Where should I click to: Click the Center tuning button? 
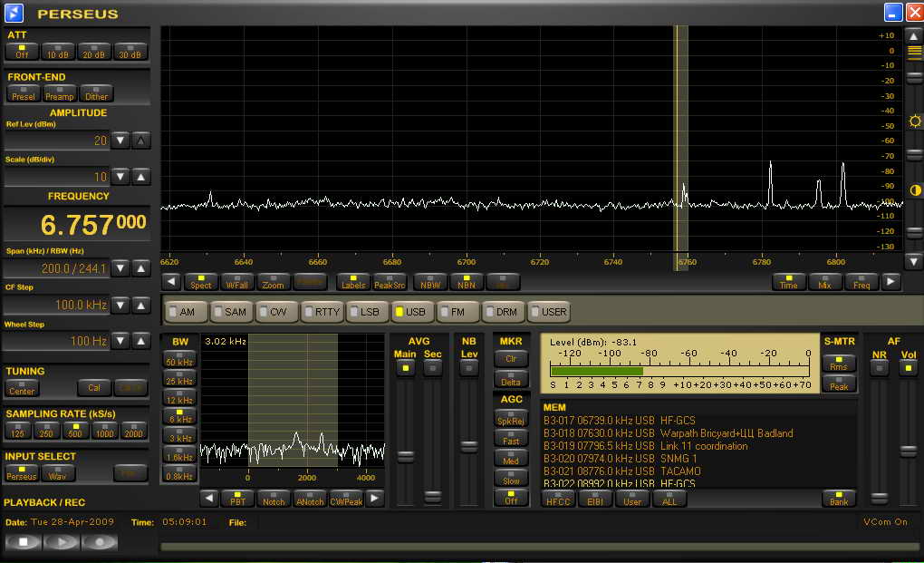22,388
